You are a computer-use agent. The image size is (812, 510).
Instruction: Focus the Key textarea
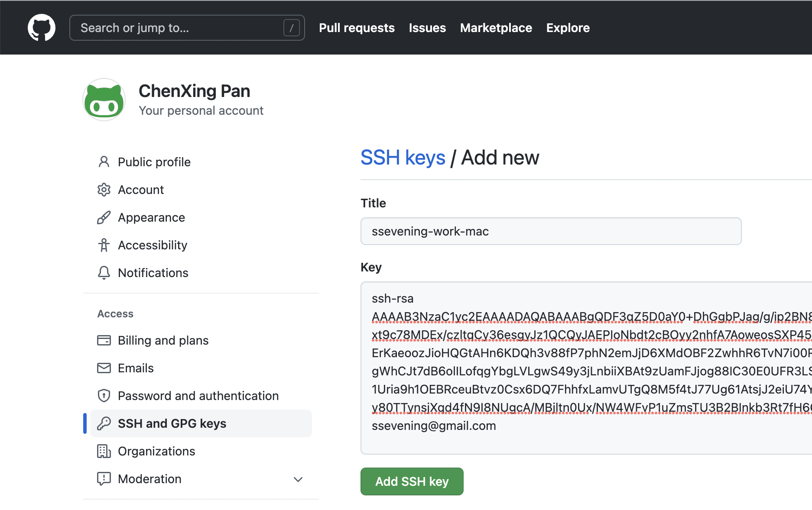(586, 368)
